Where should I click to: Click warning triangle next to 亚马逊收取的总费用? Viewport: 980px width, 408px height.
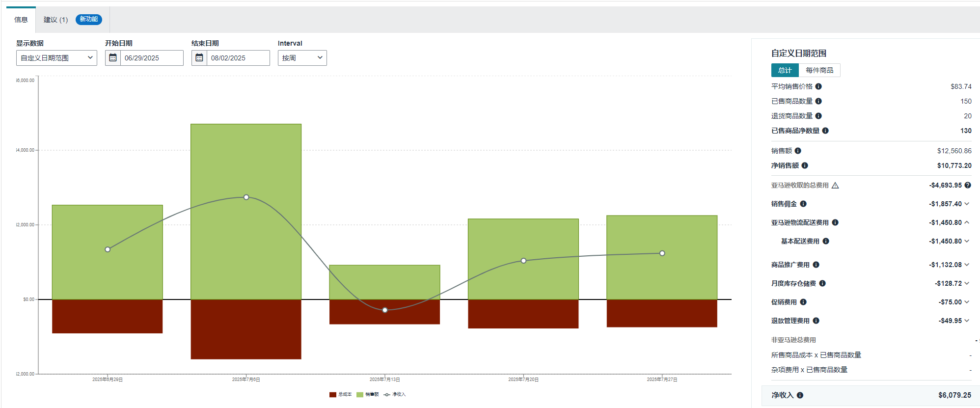835,185
